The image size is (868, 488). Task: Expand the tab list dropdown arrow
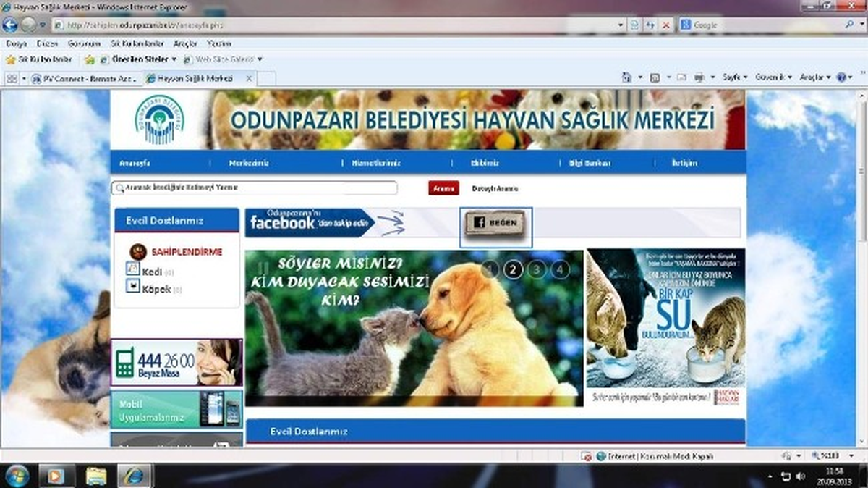[24, 78]
